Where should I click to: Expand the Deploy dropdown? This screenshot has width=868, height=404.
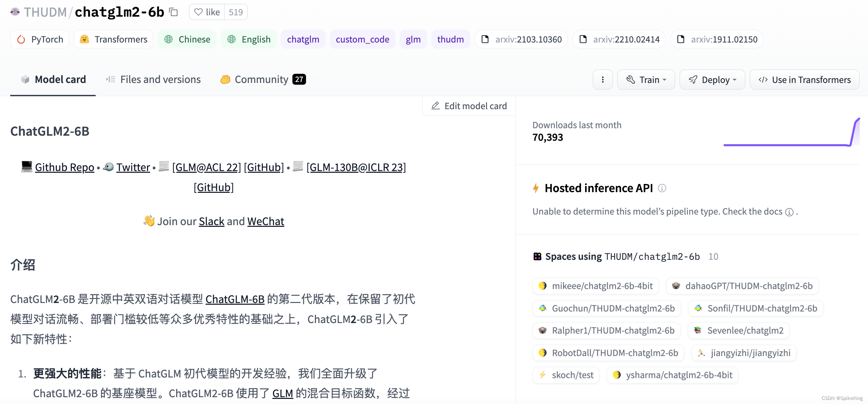[x=712, y=80]
